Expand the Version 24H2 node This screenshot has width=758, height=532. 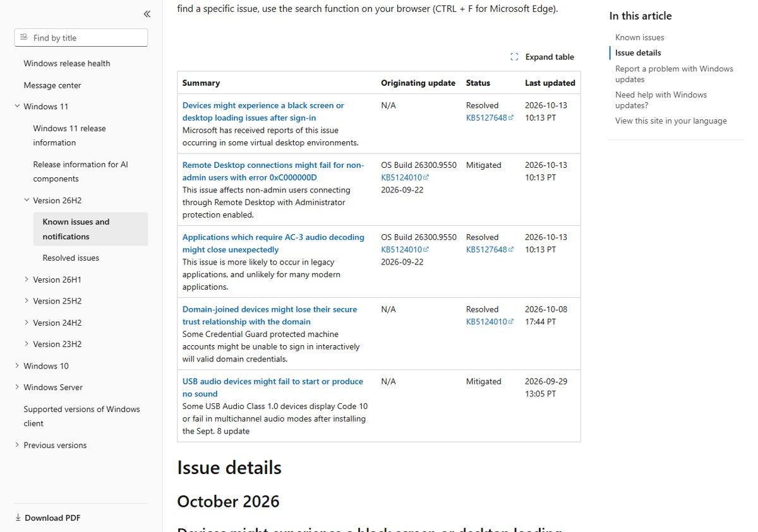tap(27, 322)
